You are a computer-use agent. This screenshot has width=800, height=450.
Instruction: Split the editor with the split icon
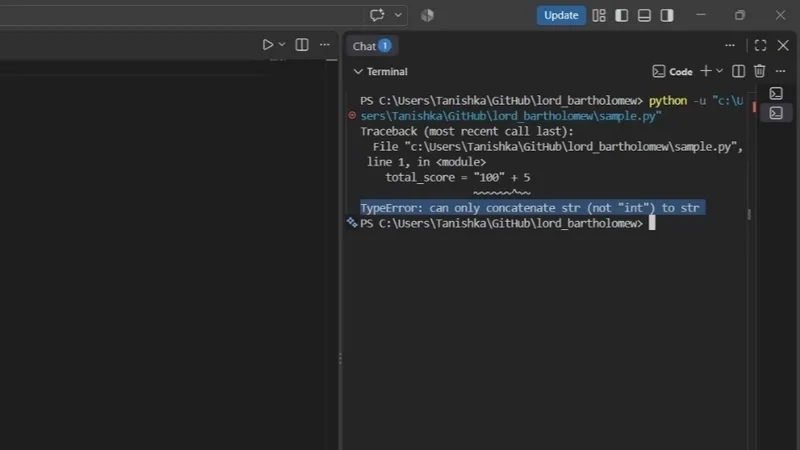click(302, 45)
